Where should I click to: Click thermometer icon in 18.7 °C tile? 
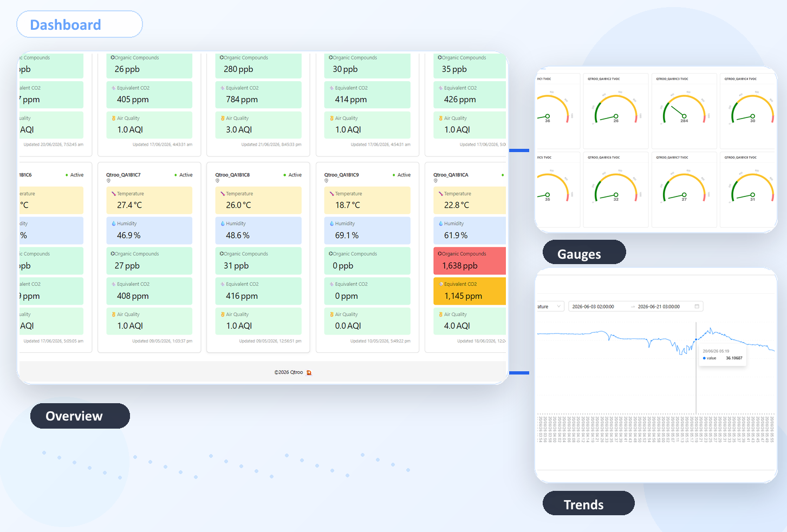332,194
